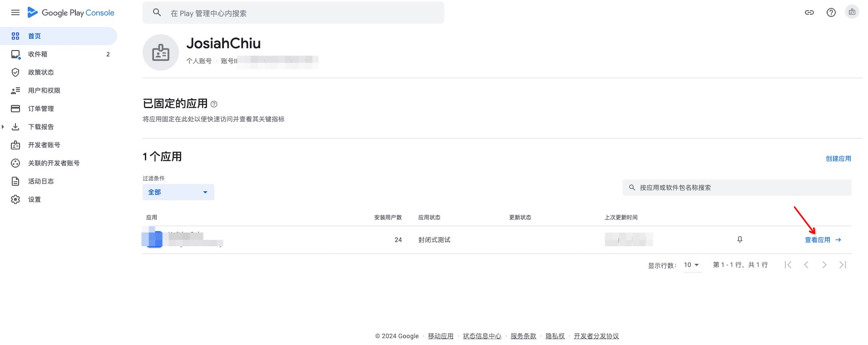Expand the 下载报告 submenu arrow

(3, 127)
